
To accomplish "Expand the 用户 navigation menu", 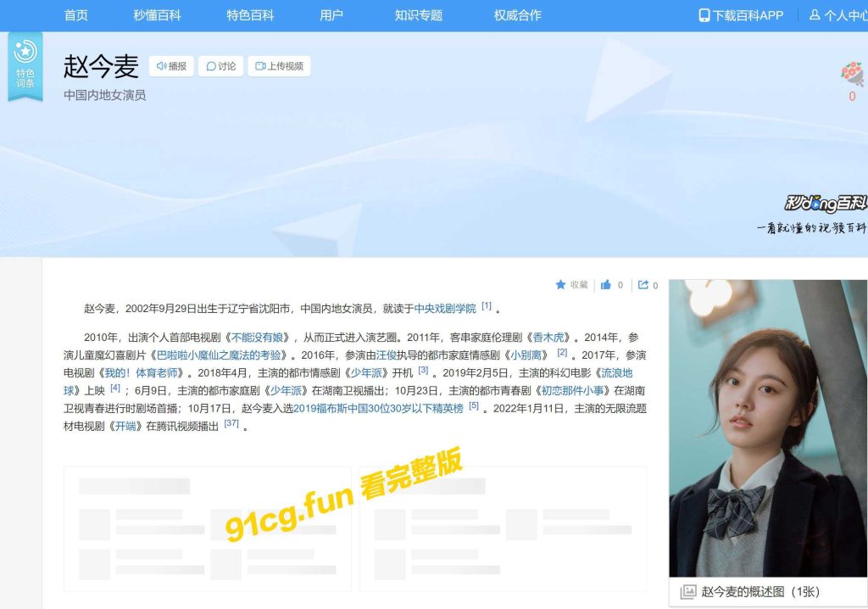I will [331, 15].
